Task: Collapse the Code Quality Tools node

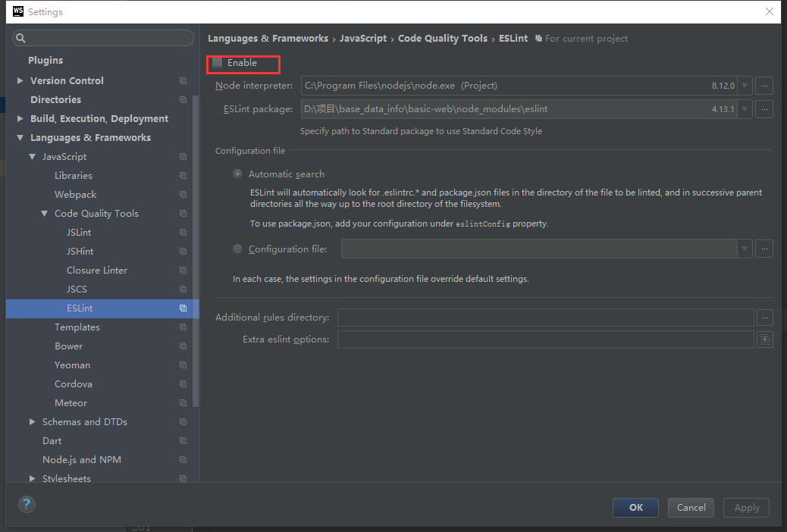Action: pos(44,213)
